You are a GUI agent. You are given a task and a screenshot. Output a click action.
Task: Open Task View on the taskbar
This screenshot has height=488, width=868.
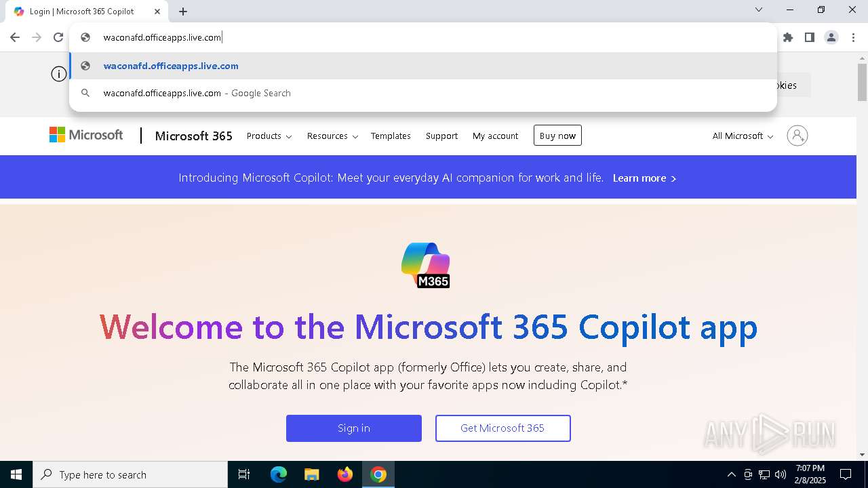coord(244,474)
